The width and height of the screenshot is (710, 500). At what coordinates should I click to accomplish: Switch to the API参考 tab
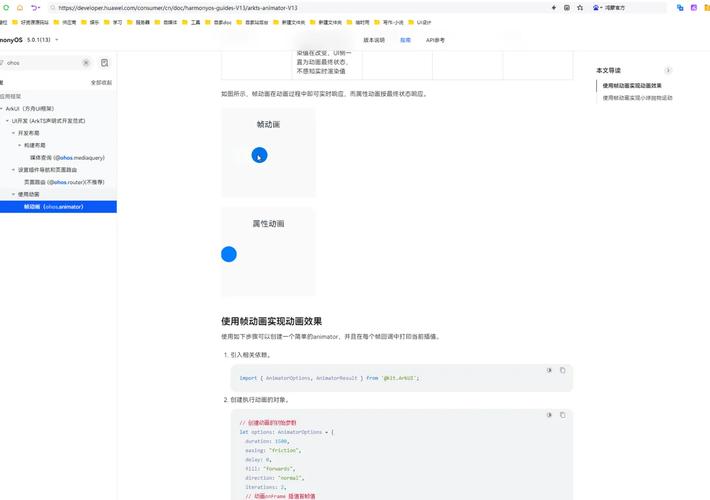[x=435, y=40]
